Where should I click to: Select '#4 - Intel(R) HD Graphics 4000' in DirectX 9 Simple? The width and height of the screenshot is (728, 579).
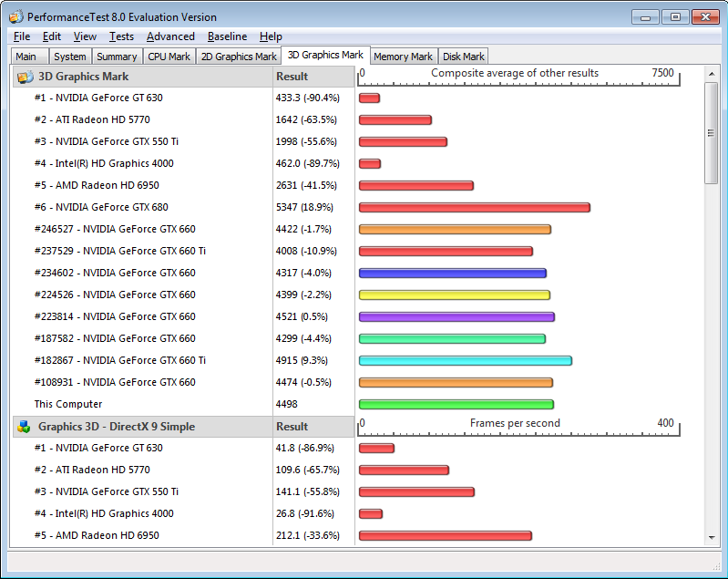click(104, 513)
